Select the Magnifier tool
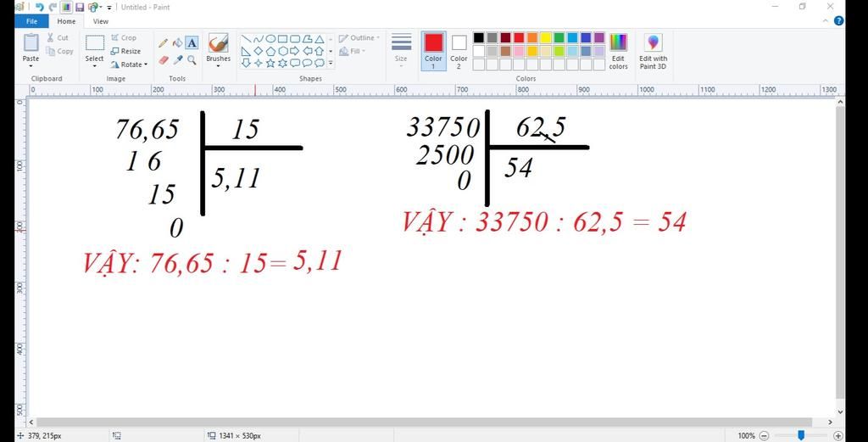Image resolution: width=868 pixels, height=442 pixels. tap(192, 60)
